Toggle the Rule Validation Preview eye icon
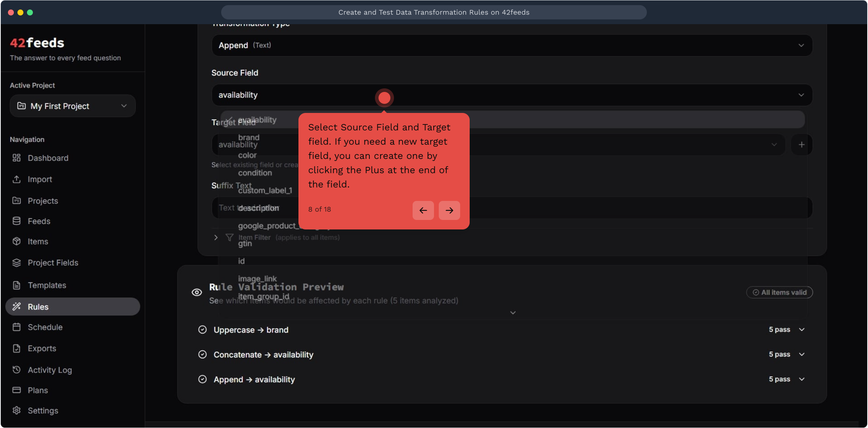Viewport: 868px width, 428px height. coord(197,292)
